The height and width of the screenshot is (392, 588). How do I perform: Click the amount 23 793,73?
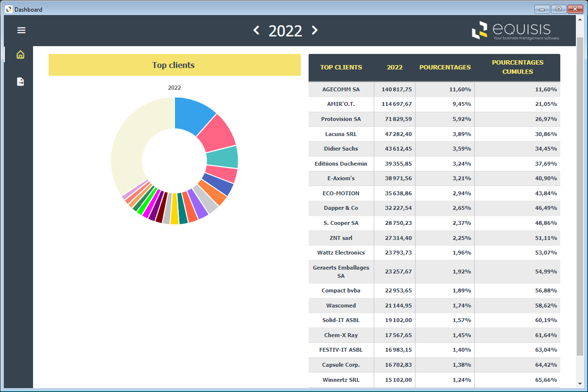[398, 253]
